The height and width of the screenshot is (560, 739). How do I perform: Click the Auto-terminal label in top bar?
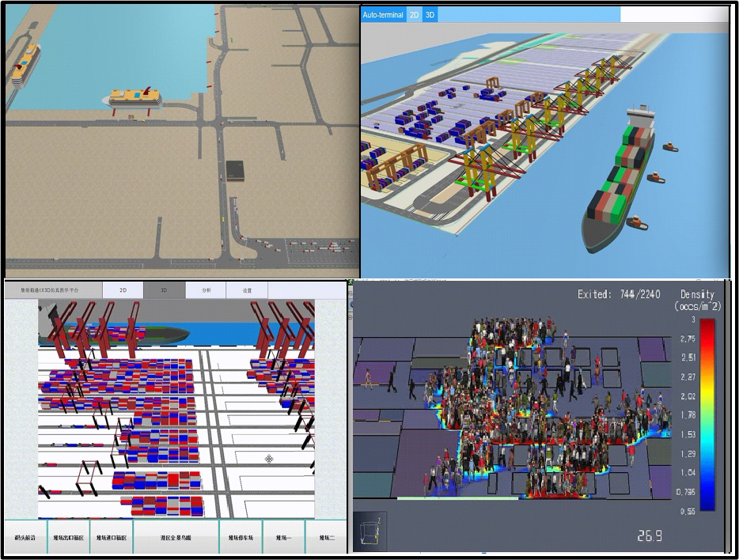click(383, 15)
